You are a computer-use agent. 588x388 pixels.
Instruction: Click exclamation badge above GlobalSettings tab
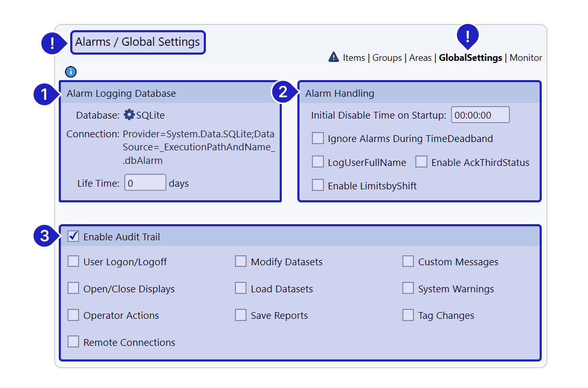[x=467, y=36]
